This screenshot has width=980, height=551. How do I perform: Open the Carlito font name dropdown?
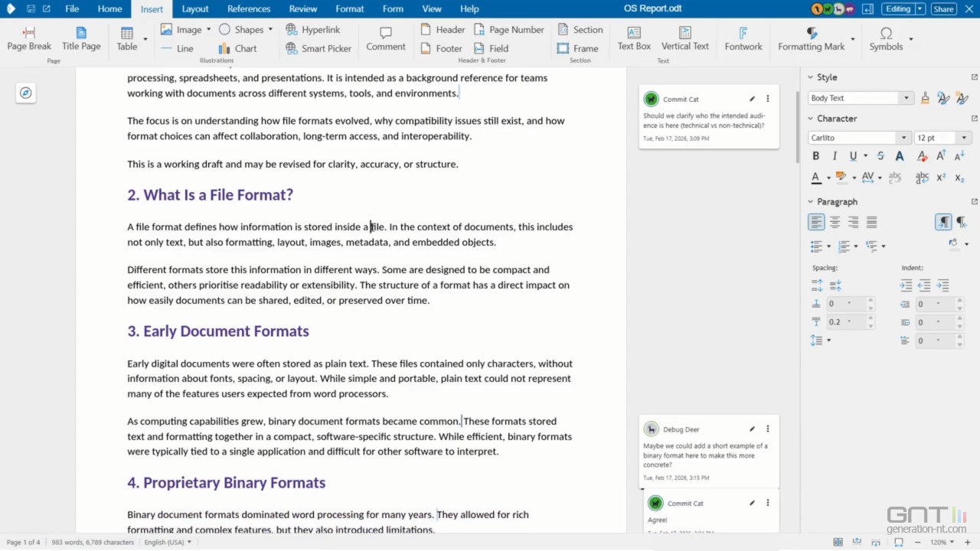pyautogui.click(x=903, y=138)
